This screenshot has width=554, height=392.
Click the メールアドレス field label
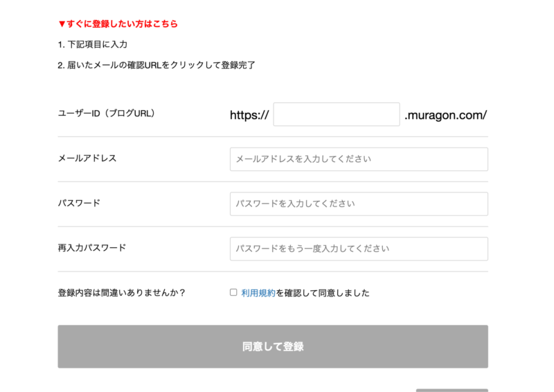pyautogui.click(x=87, y=158)
